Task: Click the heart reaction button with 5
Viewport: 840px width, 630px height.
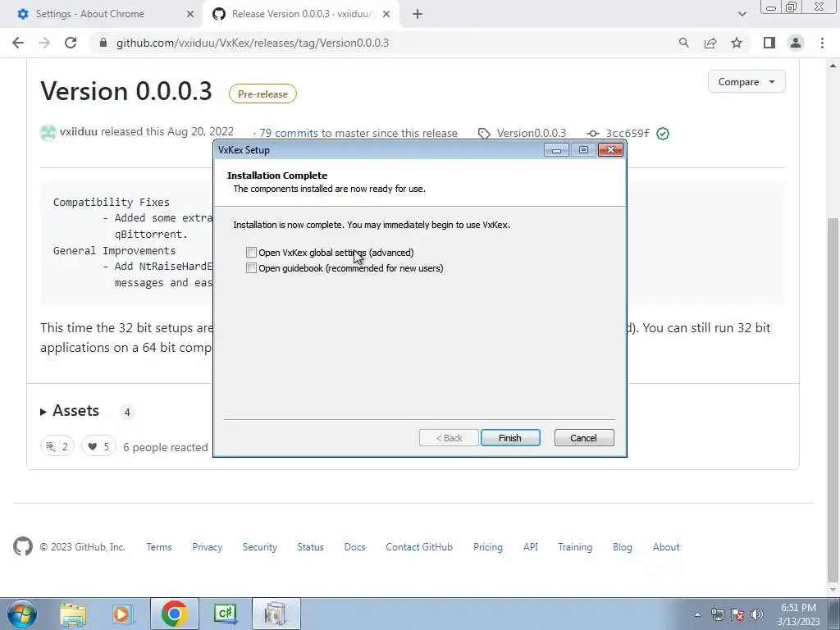Action: pyautogui.click(x=98, y=446)
